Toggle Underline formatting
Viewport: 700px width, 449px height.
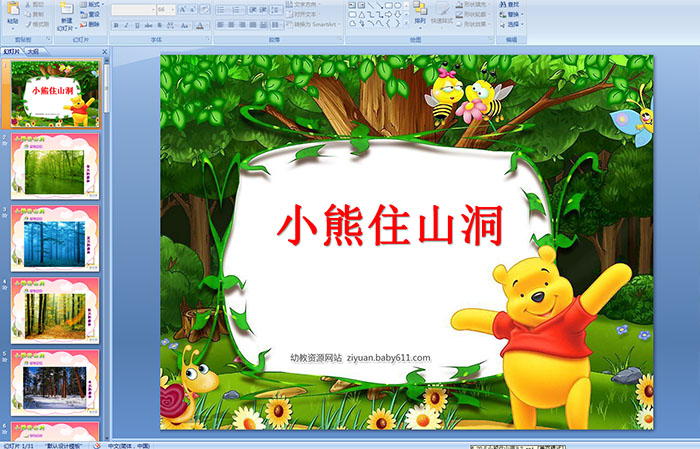(137, 25)
